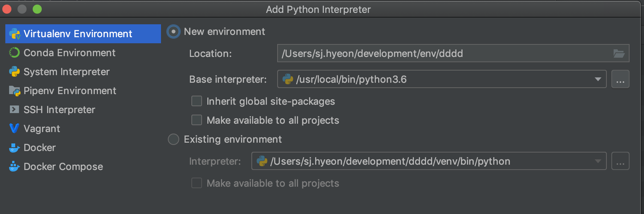Click the ellipsis button beside existing Interpreter
644x214 pixels.
point(620,161)
